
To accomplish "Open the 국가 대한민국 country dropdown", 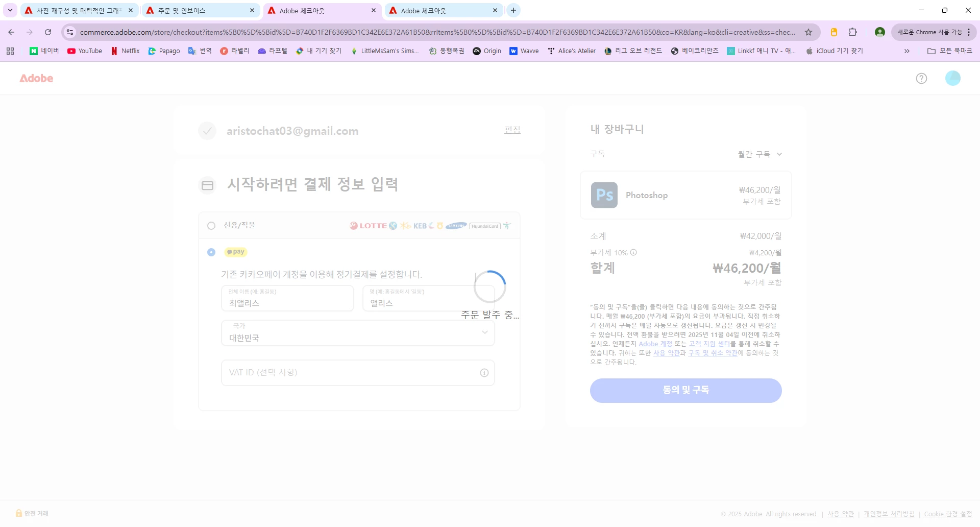I will coord(358,333).
